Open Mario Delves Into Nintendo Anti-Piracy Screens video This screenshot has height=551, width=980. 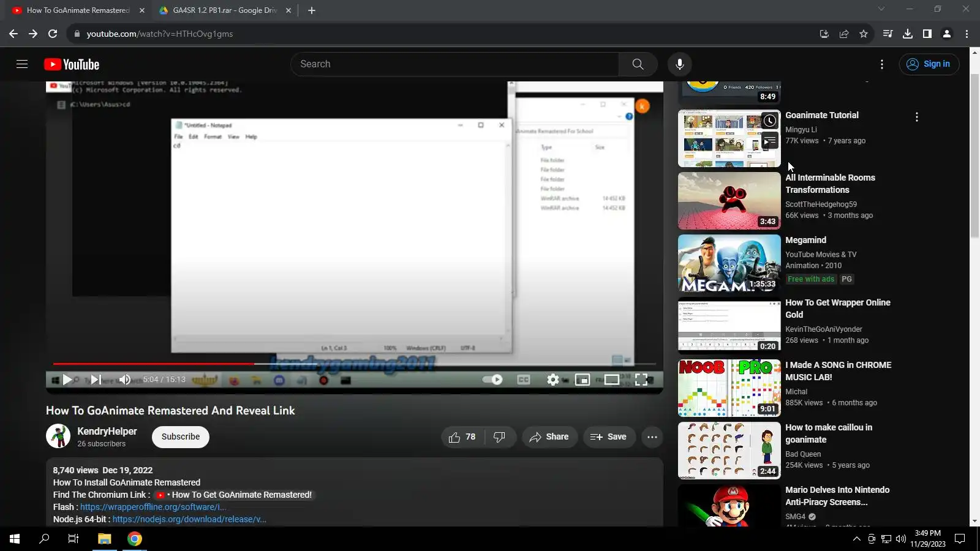coord(837,496)
